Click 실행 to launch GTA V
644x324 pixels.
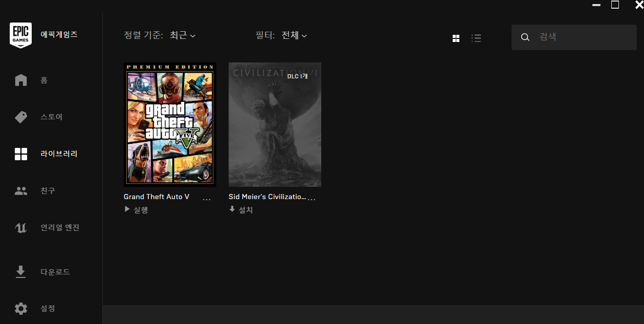[137, 210]
